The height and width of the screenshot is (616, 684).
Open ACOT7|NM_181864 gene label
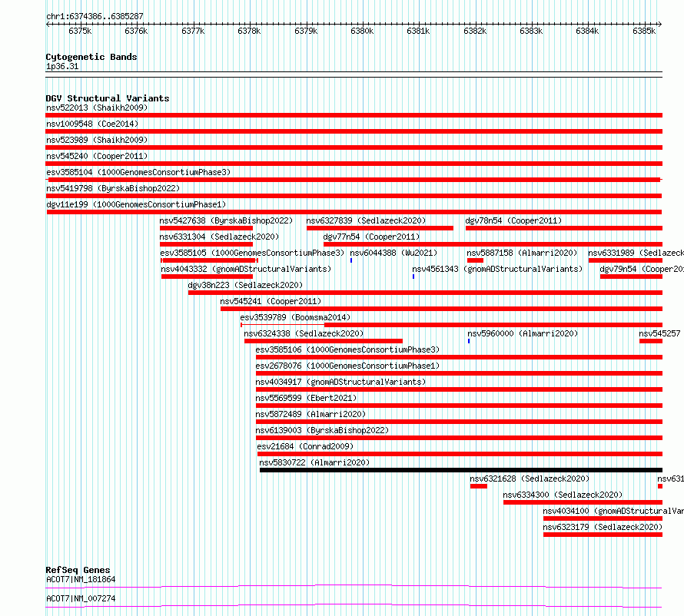pyautogui.click(x=81, y=579)
